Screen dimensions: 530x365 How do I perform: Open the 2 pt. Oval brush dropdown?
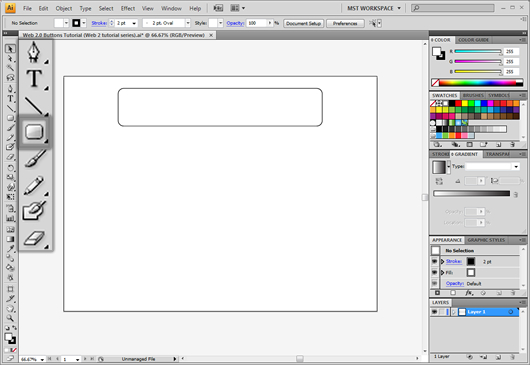(x=188, y=23)
